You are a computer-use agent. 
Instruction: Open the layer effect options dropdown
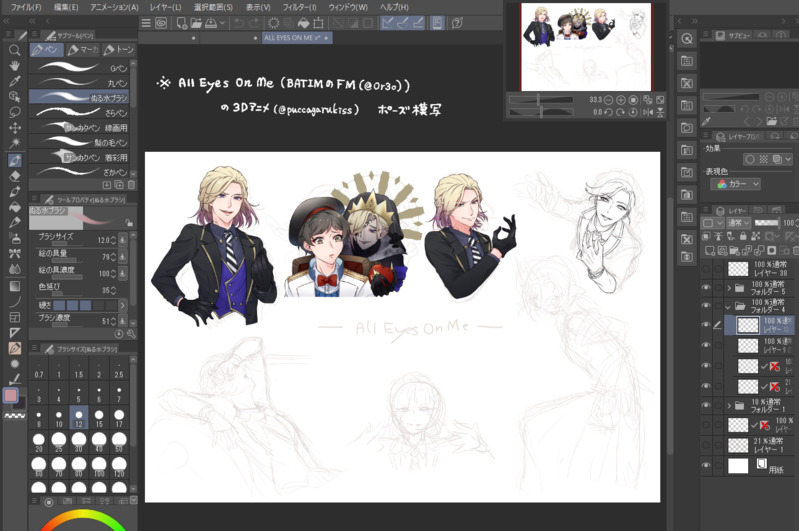point(788,160)
